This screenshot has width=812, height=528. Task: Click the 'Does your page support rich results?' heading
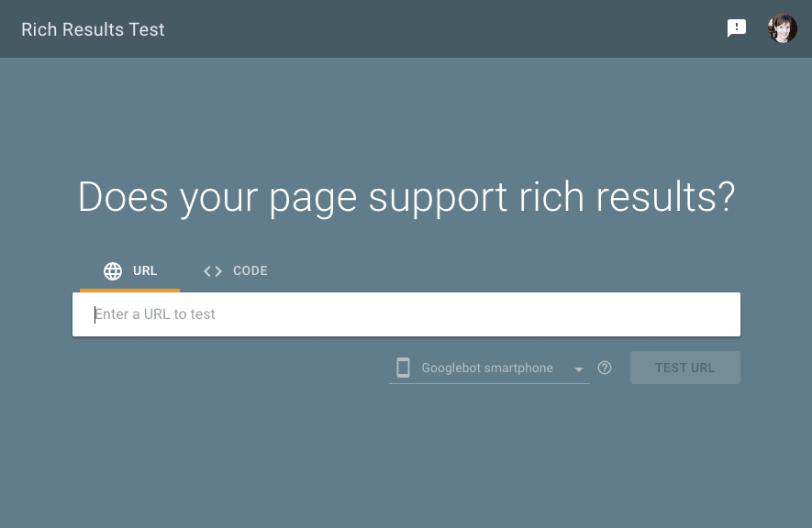click(x=406, y=197)
